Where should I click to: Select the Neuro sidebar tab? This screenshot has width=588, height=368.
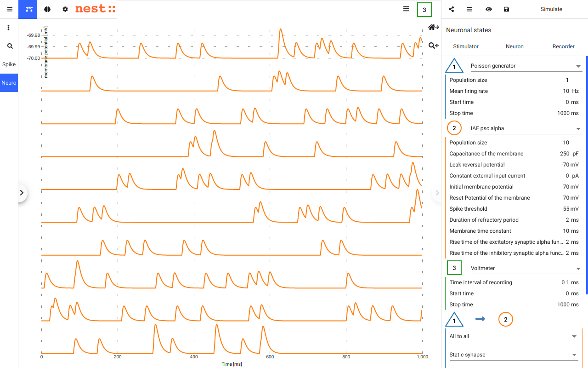pyautogui.click(x=9, y=83)
